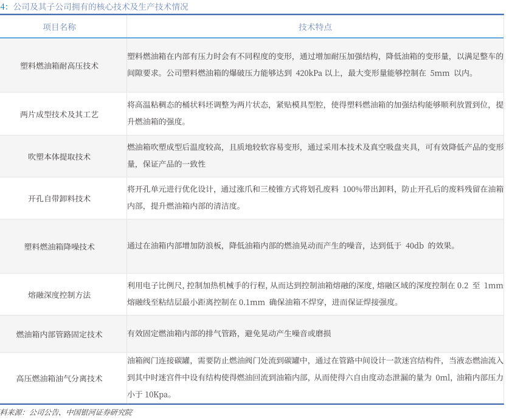Click the text mentioning 真空吸盘夹具
This screenshot has height=420, width=512.
pyautogui.click(x=315, y=155)
